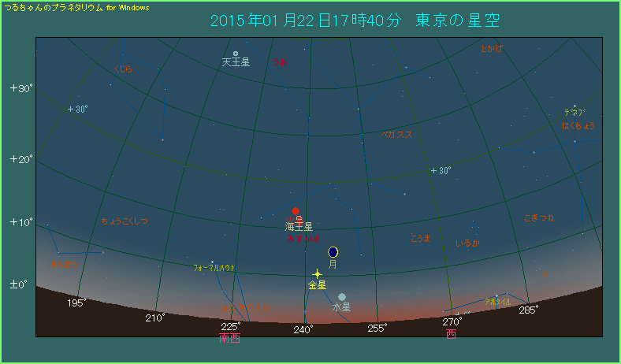Viewport: 621px width, 364px height.
Task: Click the 240° azimuth marker
Action: 303,329
